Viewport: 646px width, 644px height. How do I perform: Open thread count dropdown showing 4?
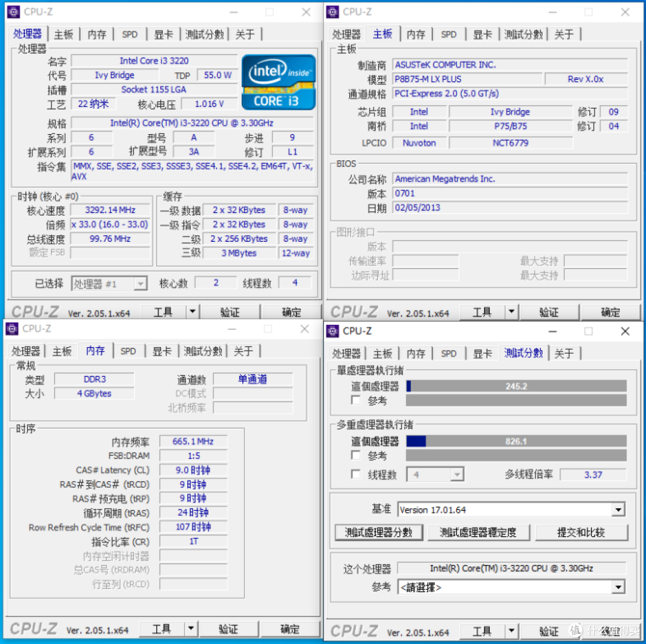435,475
